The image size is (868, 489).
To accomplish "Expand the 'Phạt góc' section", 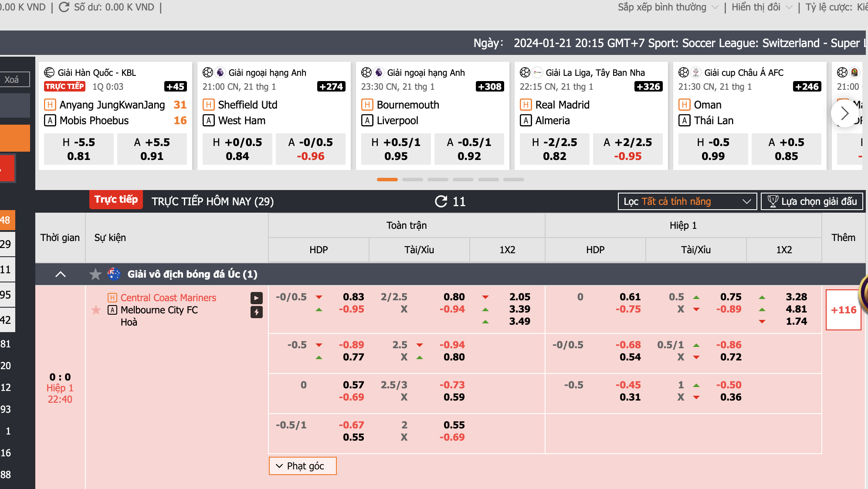I will (x=302, y=466).
